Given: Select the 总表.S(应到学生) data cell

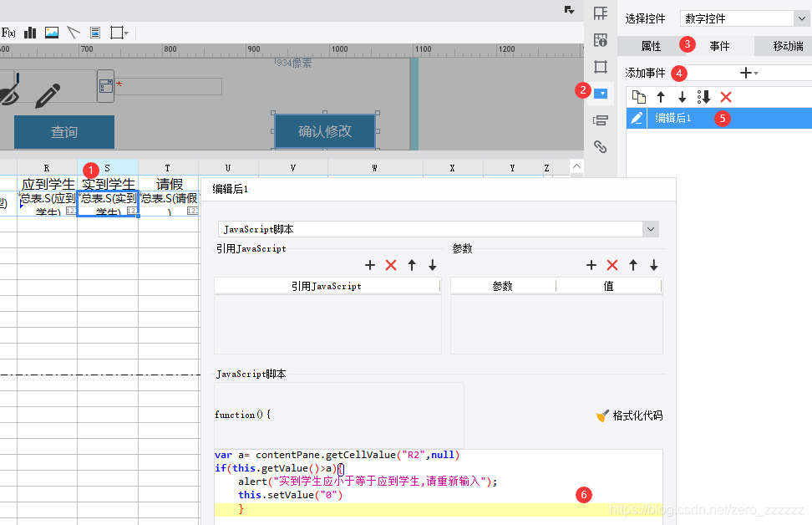Looking at the screenshot, I should pyautogui.click(x=47, y=203).
